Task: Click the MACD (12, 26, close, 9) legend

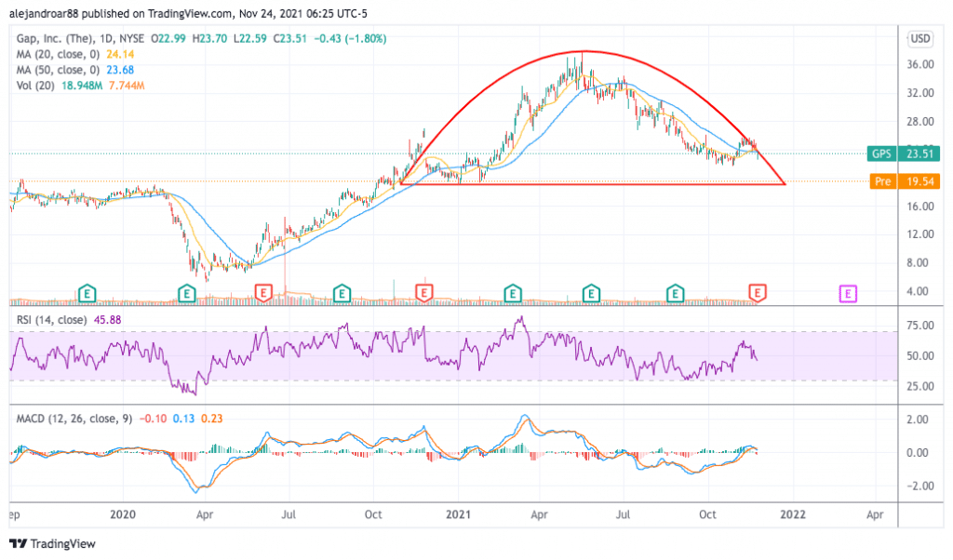Action: [74, 419]
